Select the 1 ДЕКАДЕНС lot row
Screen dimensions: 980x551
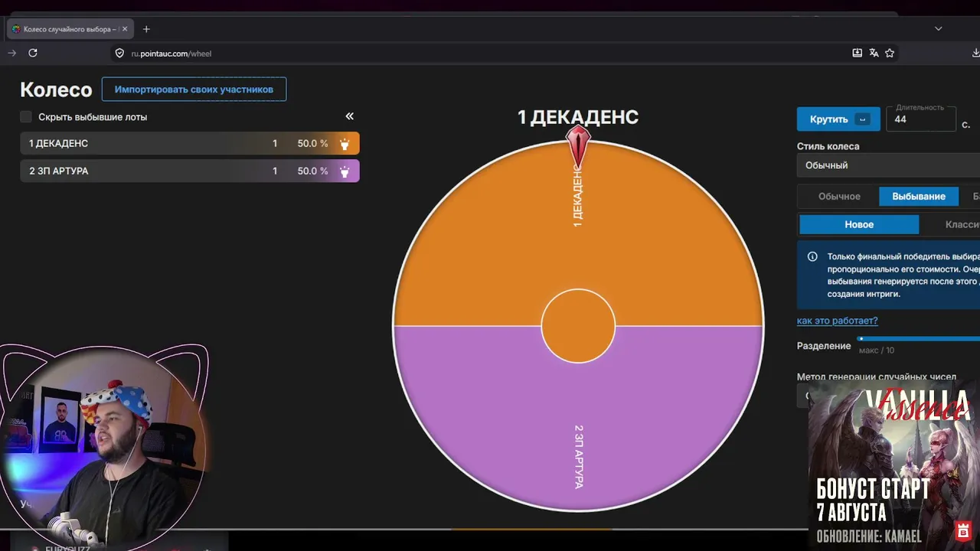pyautogui.click(x=190, y=144)
